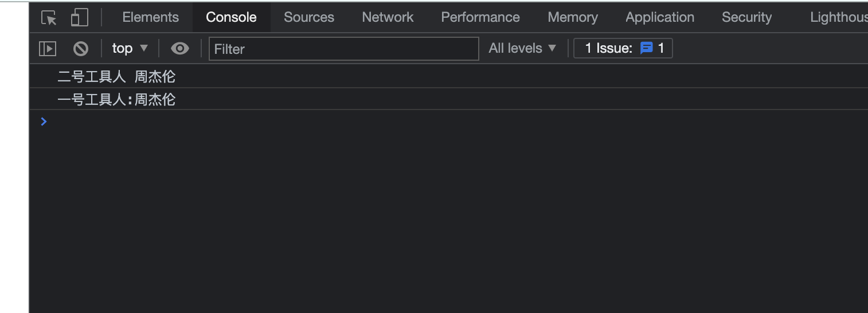Toggle the device toolbar icon

pos(79,18)
